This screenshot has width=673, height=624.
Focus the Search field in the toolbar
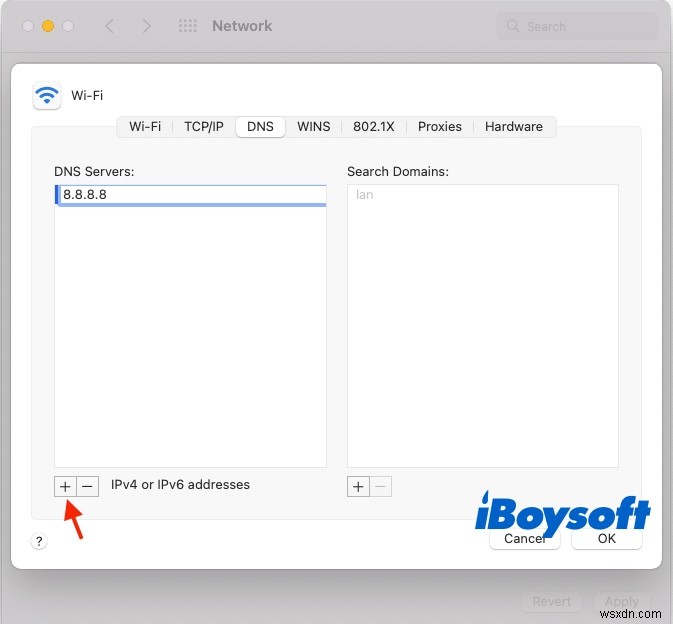[x=577, y=26]
